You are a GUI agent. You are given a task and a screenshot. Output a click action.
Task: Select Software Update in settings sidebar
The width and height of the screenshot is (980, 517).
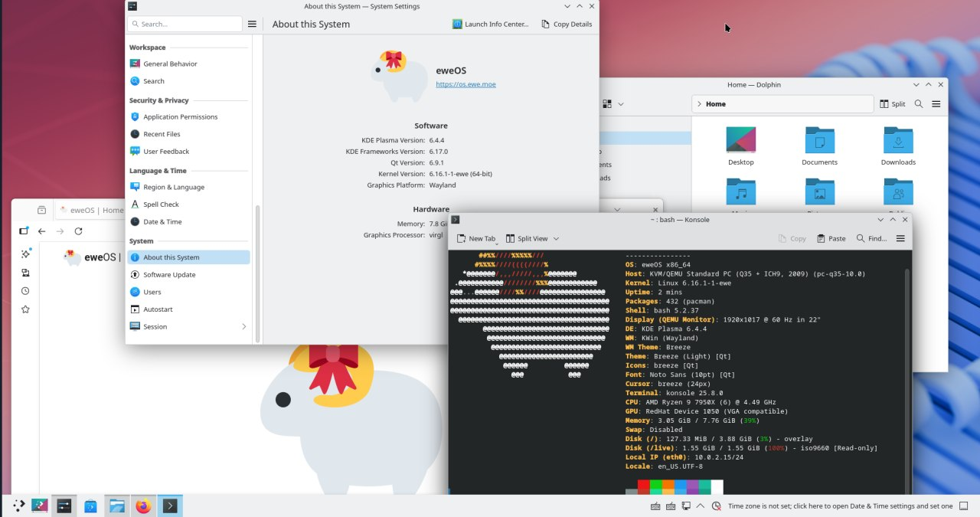pyautogui.click(x=169, y=275)
